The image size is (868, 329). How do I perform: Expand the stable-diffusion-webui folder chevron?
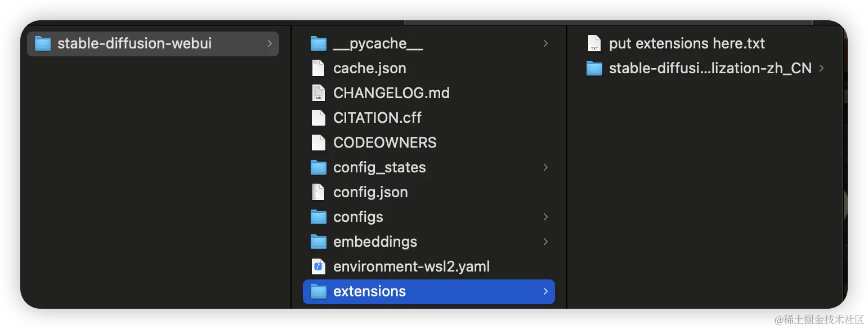click(270, 43)
